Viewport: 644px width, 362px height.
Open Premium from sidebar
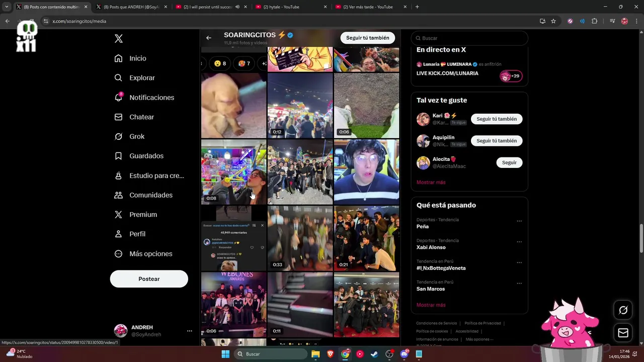point(136,215)
